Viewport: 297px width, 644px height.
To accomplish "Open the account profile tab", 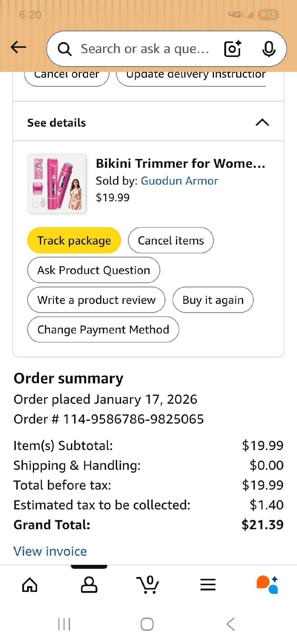I will [x=89, y=585].
